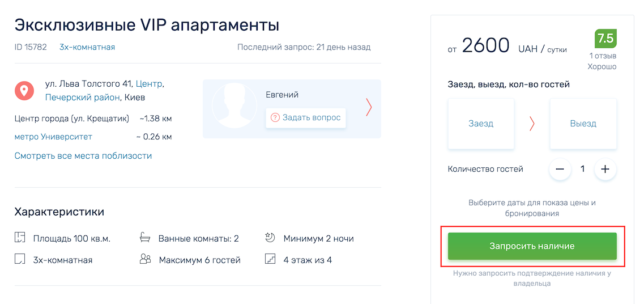This screenshot has height=304, width=644.
Task: Increase guest count with the plus button
Action: click(x=605, y=169)
